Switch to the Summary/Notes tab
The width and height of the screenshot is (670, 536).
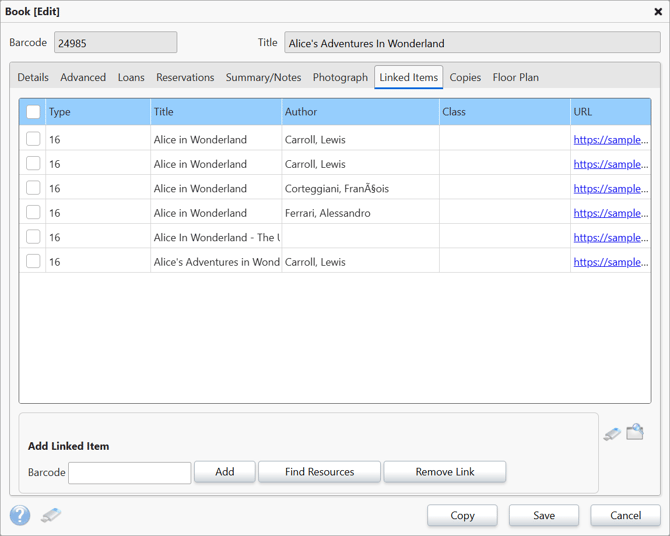(x=263, y=77)
